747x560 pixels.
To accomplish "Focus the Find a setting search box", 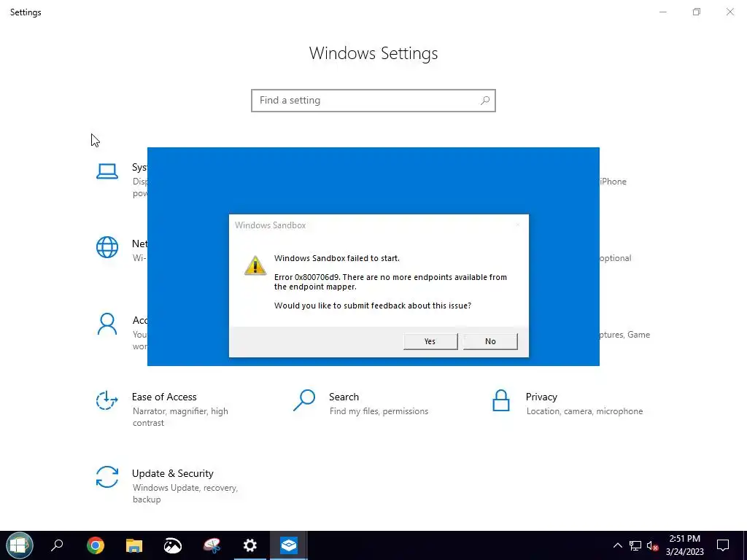I will click(373, 101).
